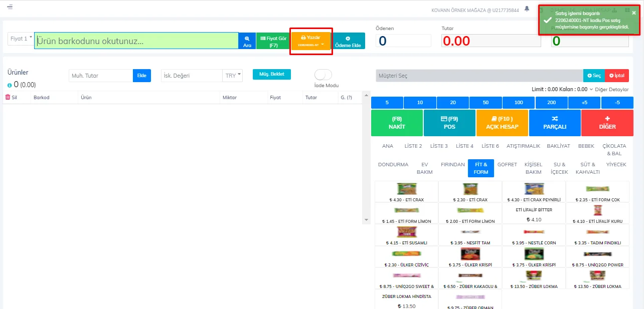This screenshot has height=309, width=644.
Task: Add TADIM FINDIKLI product tile
Action: [x=597, y=235]
